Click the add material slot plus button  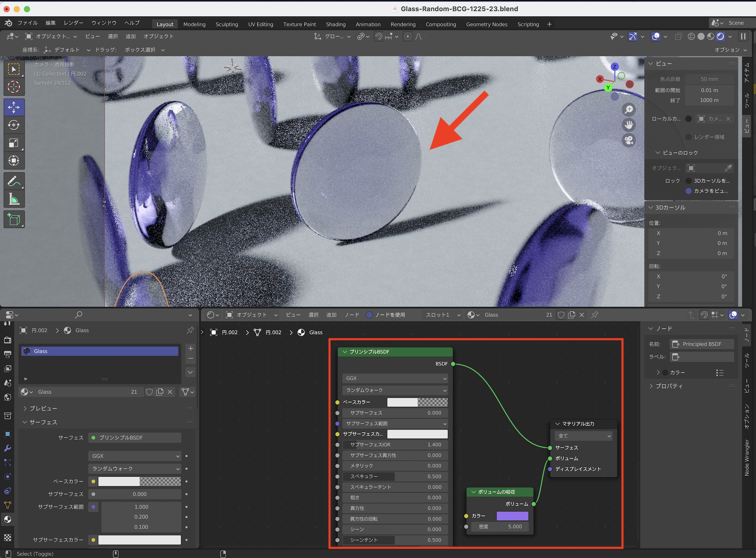(191, 348)
